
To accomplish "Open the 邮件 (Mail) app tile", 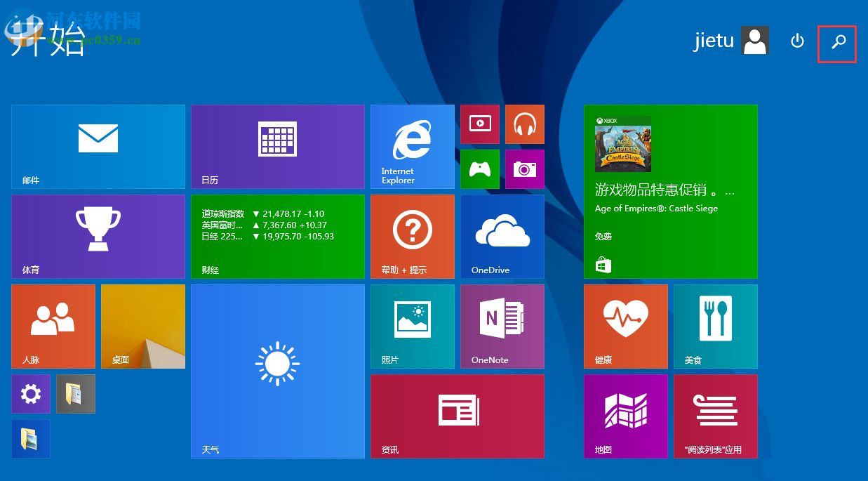I will click(98, 146).
